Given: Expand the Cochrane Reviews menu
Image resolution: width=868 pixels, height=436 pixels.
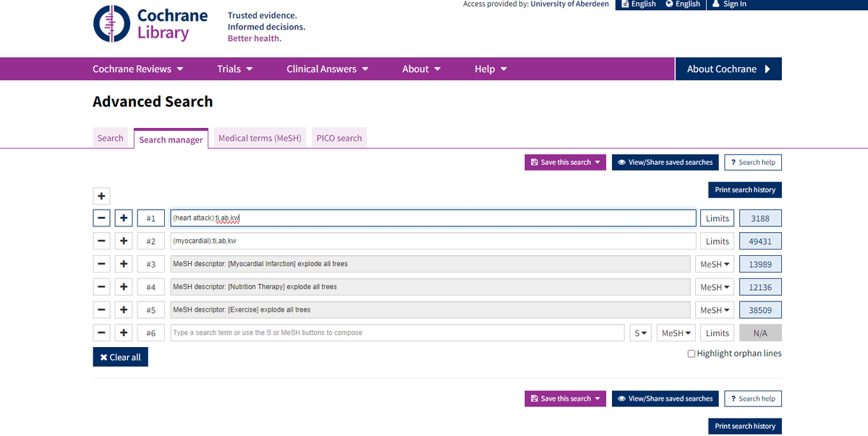Looking at the screenshot, I should pyautogui.click(x=137, y=69).
